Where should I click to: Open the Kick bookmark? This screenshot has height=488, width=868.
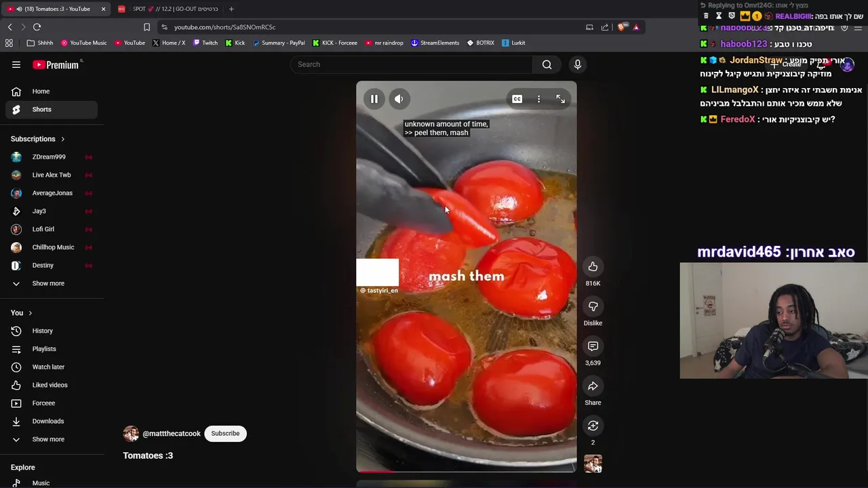(235, 43)
